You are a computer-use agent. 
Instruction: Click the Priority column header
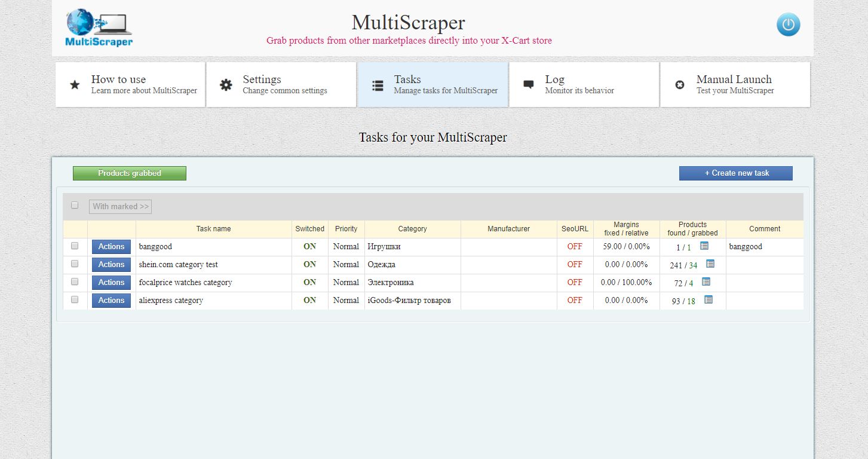(346, 229)
